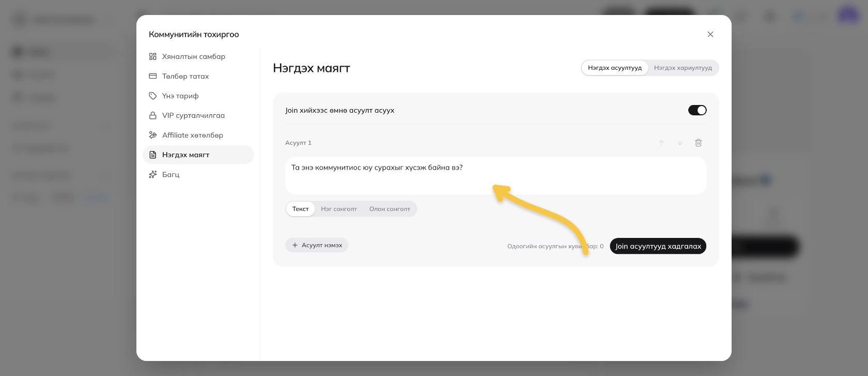The height and width of the screenshot is (376, 868).
Task: Close the Коммунитийн тохиргоо dialog
Action: pos(710,34)
